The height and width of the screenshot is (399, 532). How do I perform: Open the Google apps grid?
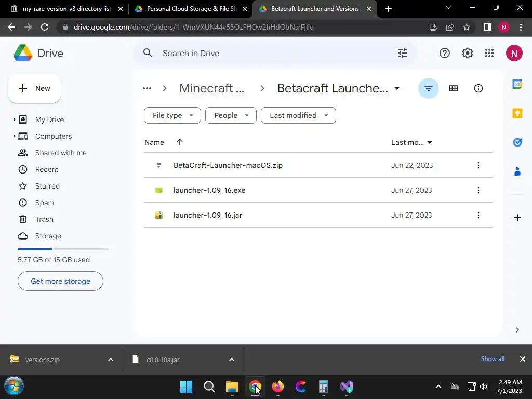pyautogui.click(x=489, y=53)
